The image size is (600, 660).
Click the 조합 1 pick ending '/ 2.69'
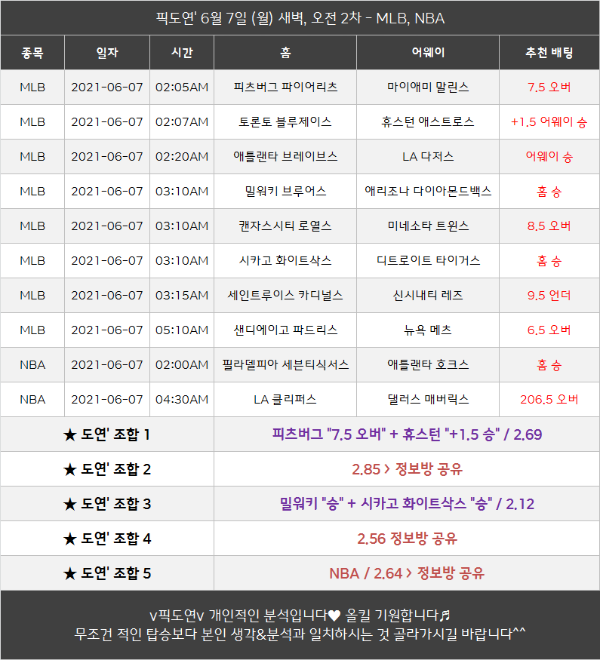(x=407, y=434)
